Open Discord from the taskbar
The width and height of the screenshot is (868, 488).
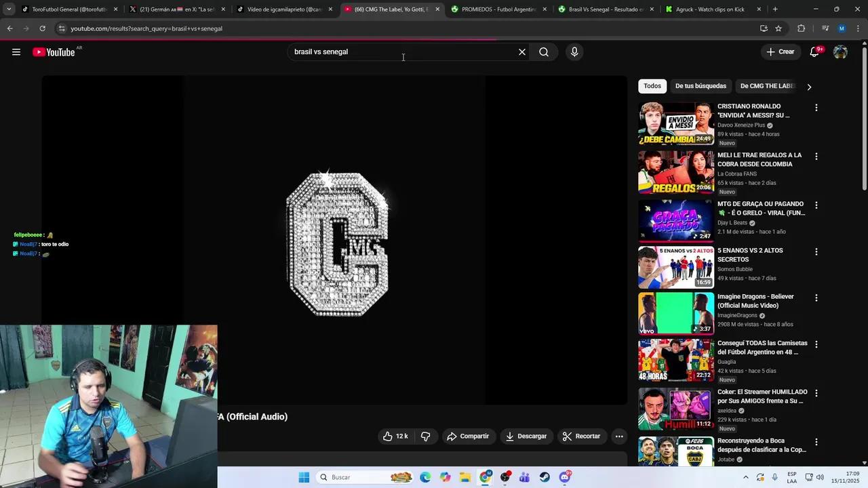pyautogui.click(x=565, y=477)
